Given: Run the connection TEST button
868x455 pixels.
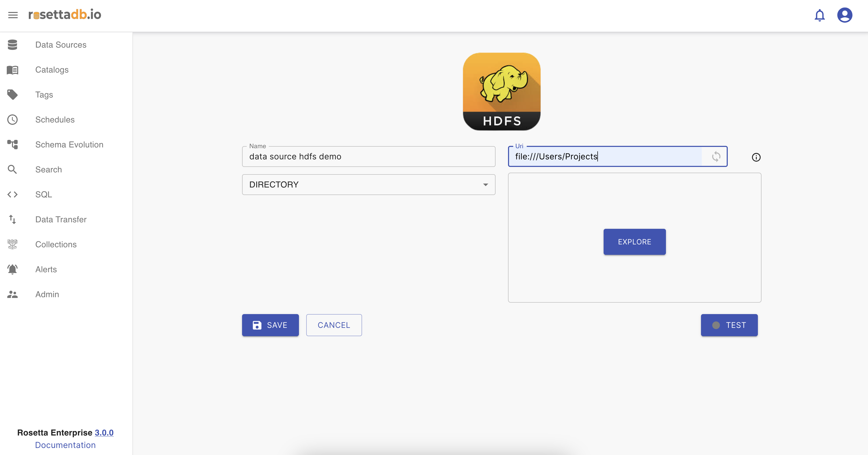Looking at the screenshot, I should pyautogui.click(x=729, y=325).
